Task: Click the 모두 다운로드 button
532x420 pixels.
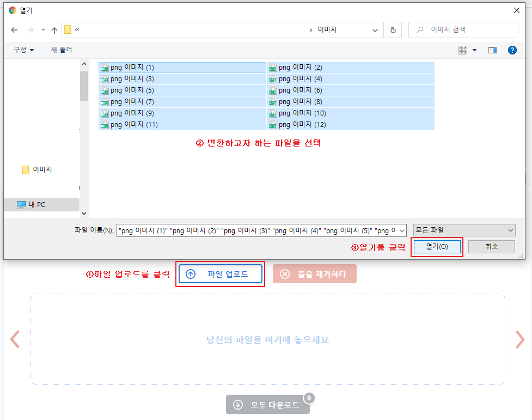Action: [x=268, y=404]
